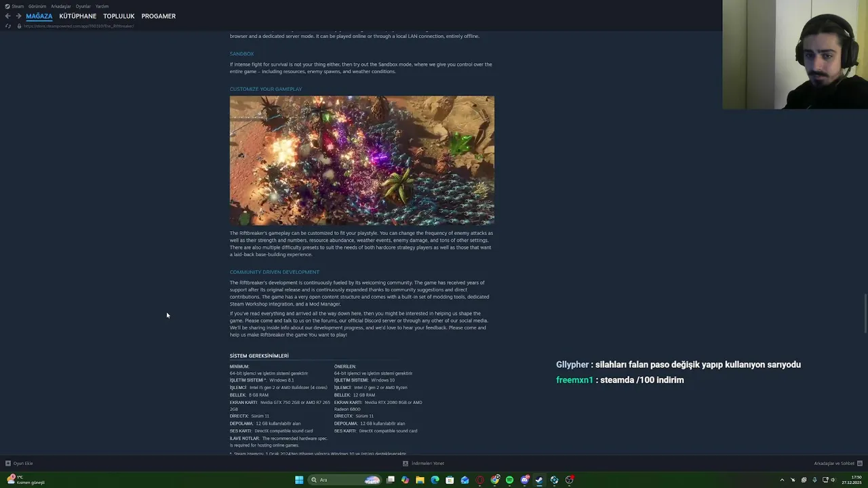Click the airplane mode tray icon
868x488 pixels.
point(793,480)
